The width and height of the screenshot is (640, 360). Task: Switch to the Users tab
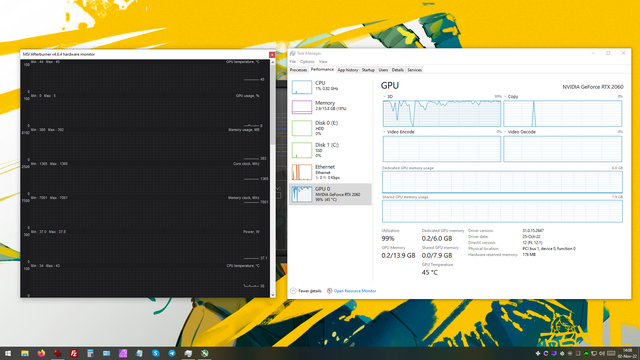(x=383, y=70)
